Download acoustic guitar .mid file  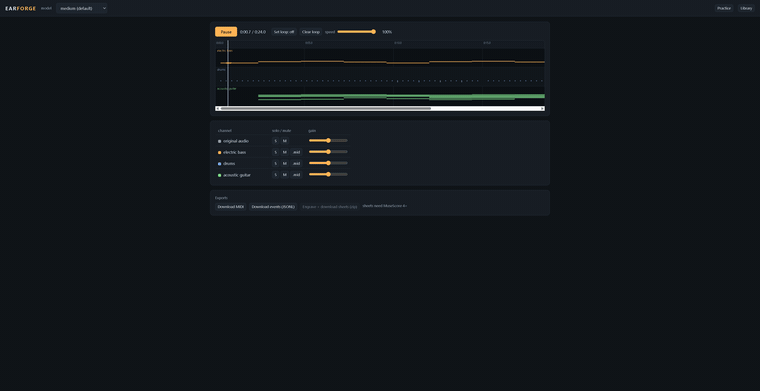296,174
